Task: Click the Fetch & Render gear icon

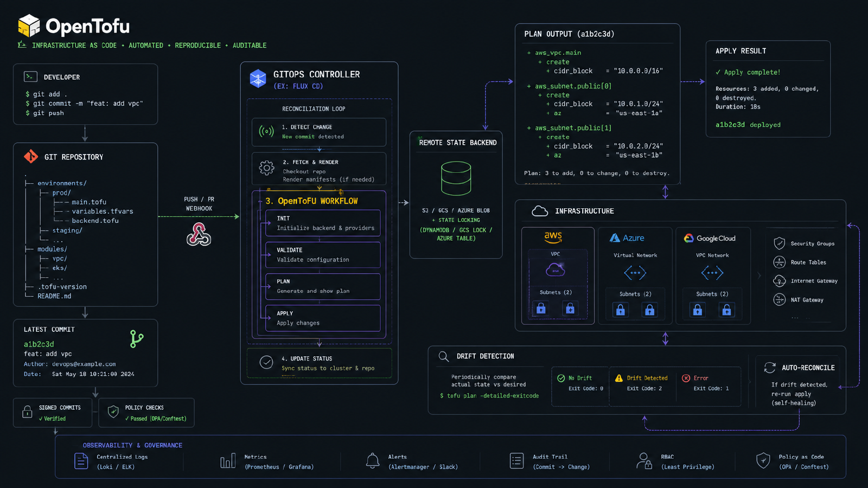Action: 266,168
